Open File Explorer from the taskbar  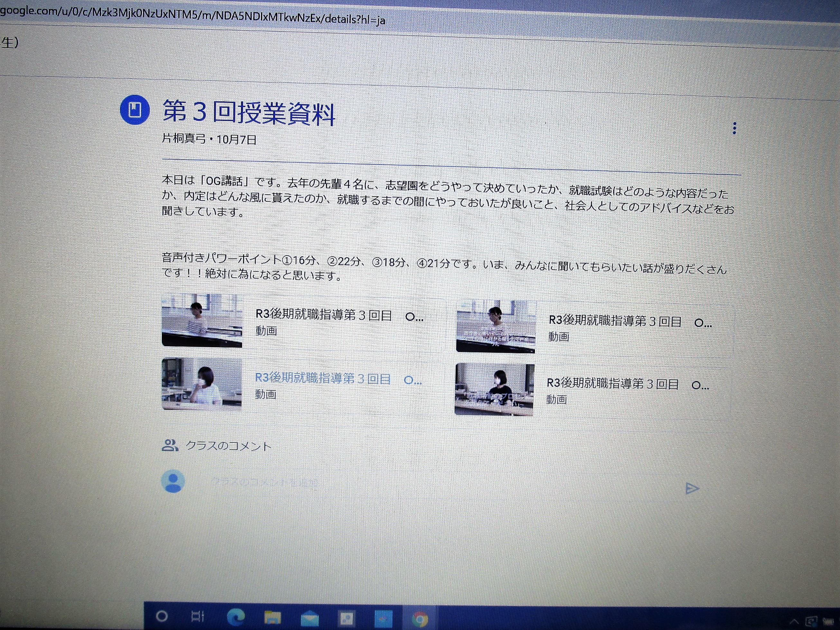pyautogui.click(x=272, y=617)
